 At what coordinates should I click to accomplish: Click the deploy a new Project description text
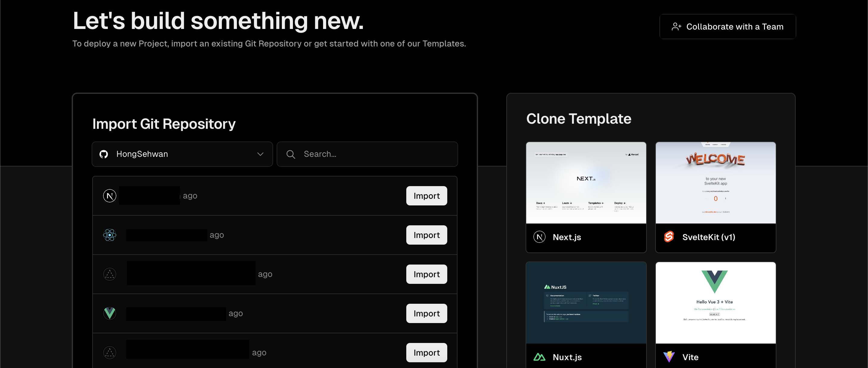click(269, 44)
